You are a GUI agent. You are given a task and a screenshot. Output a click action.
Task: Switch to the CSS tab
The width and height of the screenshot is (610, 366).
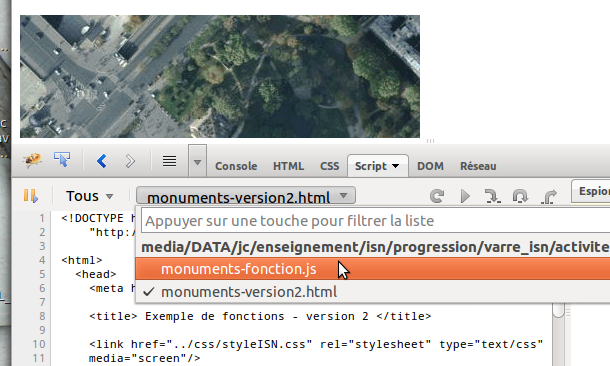pyautogui.click(x=330, y=166)
